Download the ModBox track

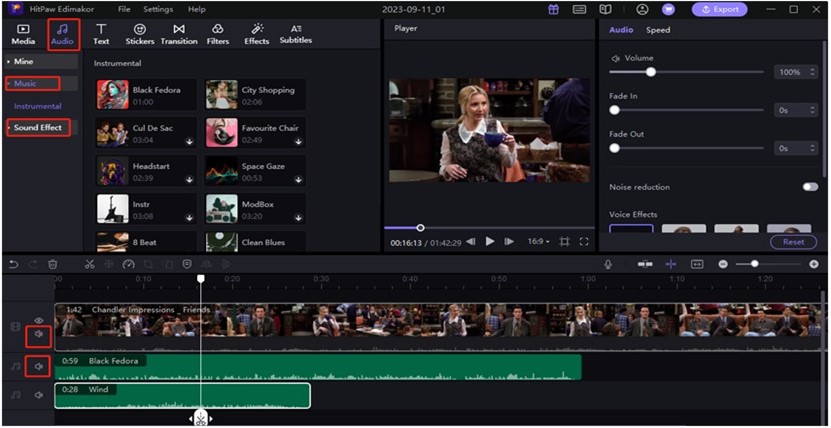[x=298, y=218]
